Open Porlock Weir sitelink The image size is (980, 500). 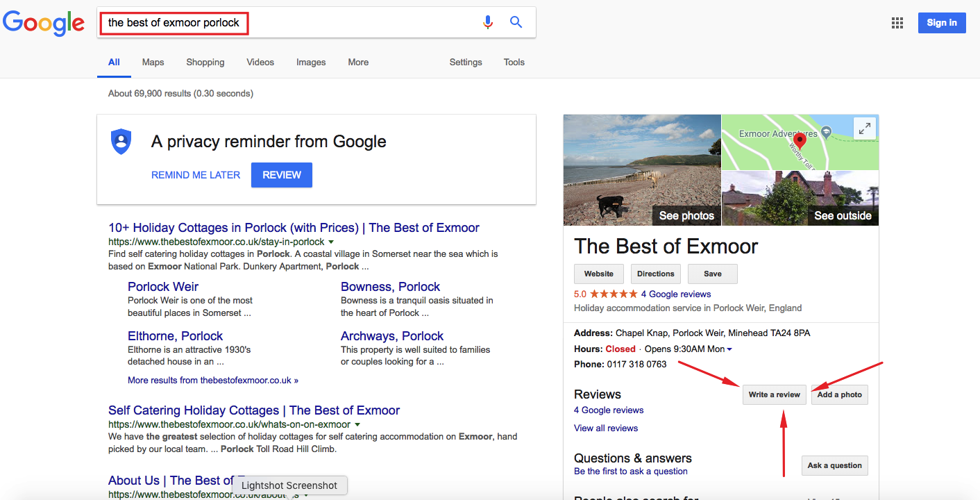coord(163,287)
